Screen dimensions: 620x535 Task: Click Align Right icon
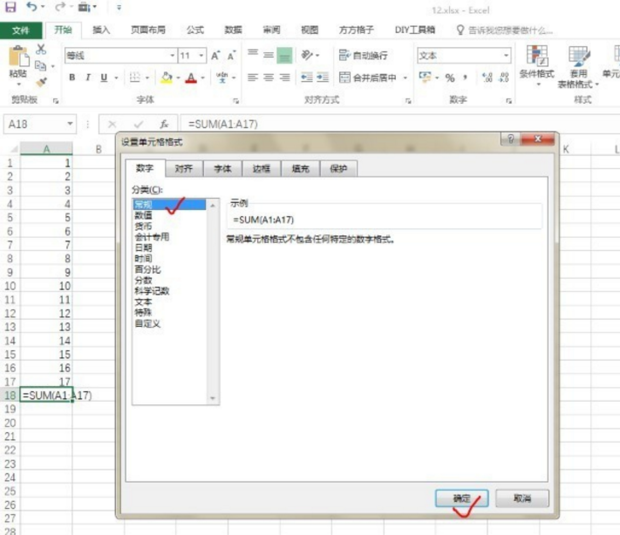tap(285, 78)
